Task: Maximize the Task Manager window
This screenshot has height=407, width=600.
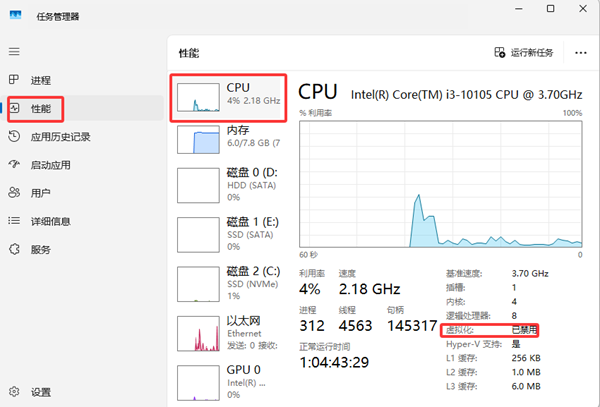Action: click(549, 9)
